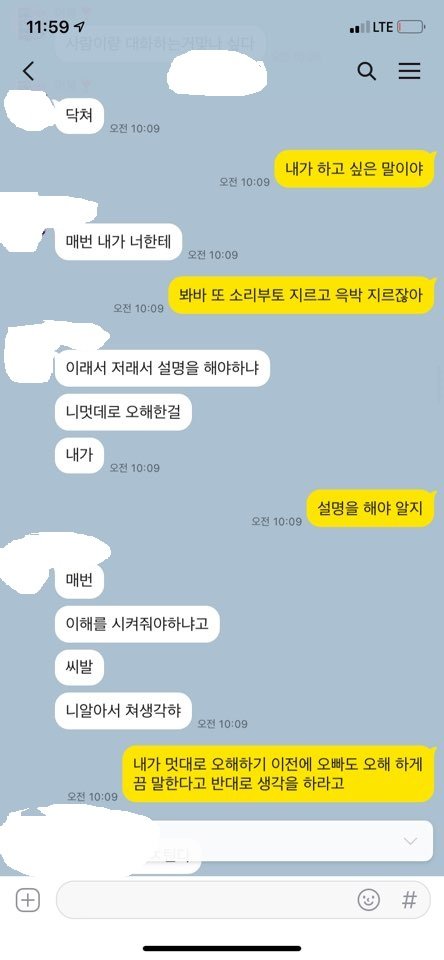Screen dimensions: 444x960
Task: Tap '이해를 시켜줘야하냐고' message bubble
Action: [x=137, y=623]
